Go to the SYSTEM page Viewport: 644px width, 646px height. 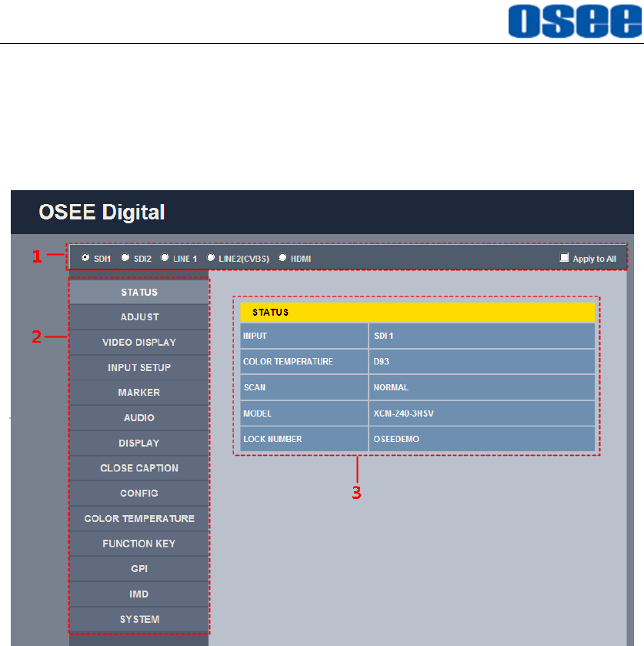(139, 619)
